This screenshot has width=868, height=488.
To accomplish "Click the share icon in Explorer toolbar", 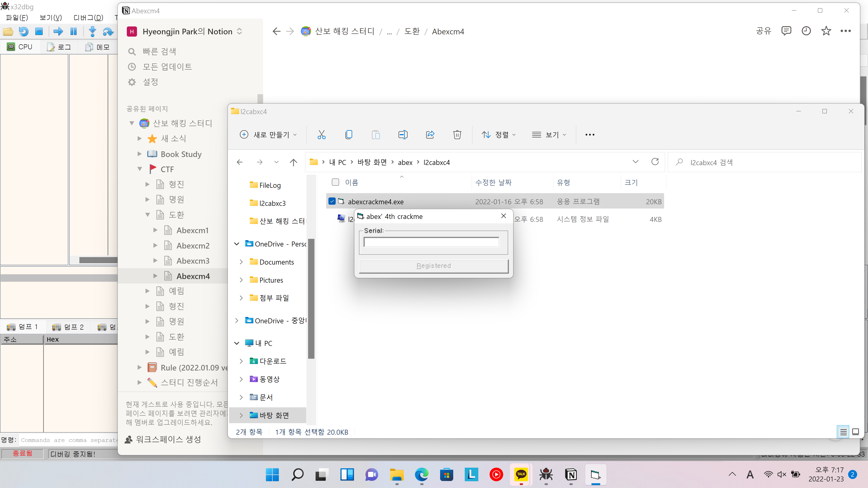I will (430, 135).
